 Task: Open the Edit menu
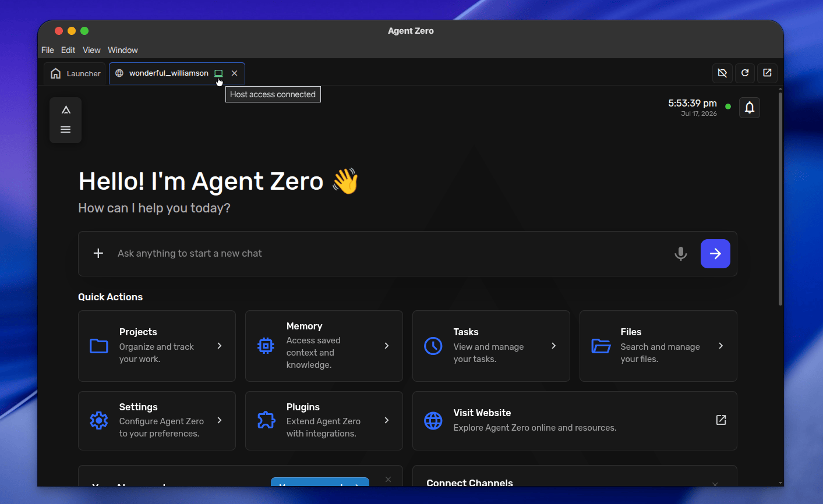pos(68,50)
